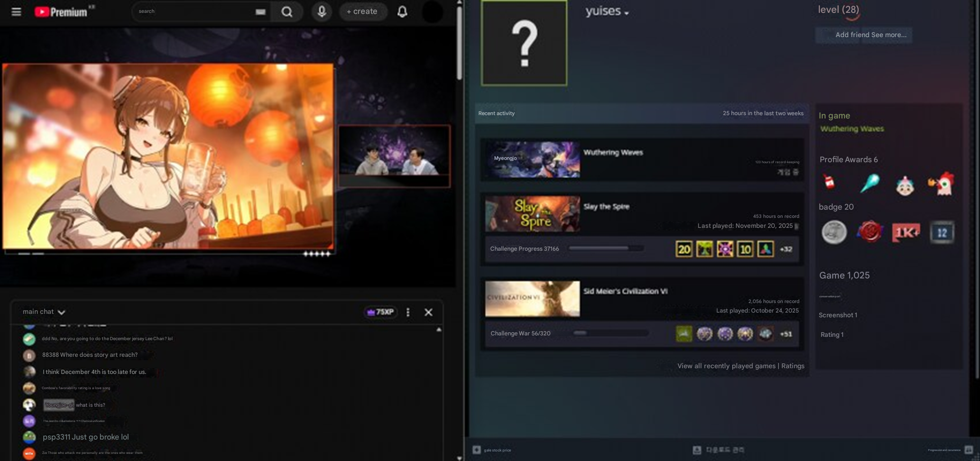
Task: Click the 1K+ games badge
Action: [x=906, y=232]
